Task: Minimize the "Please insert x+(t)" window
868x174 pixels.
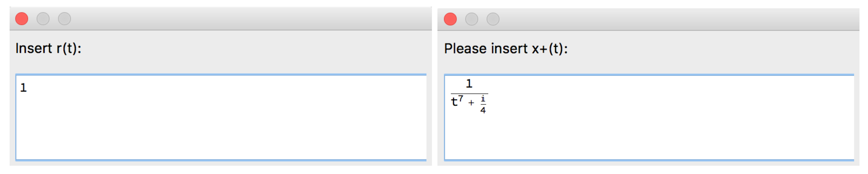Action: tap(472, 19)
